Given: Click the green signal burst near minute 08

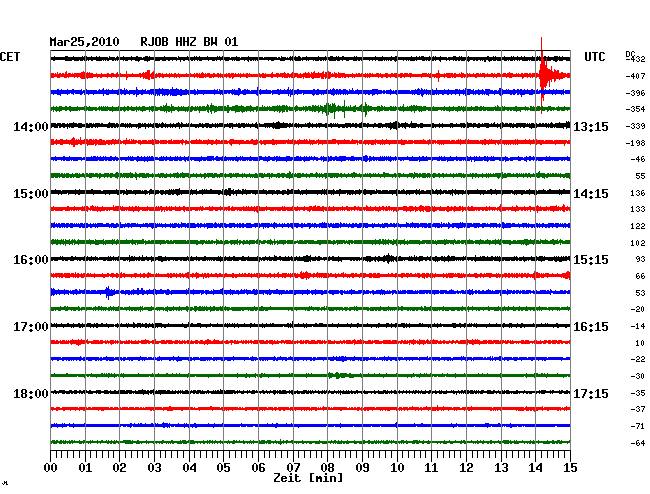Looking at the screenshot, I should coord(336,109).
